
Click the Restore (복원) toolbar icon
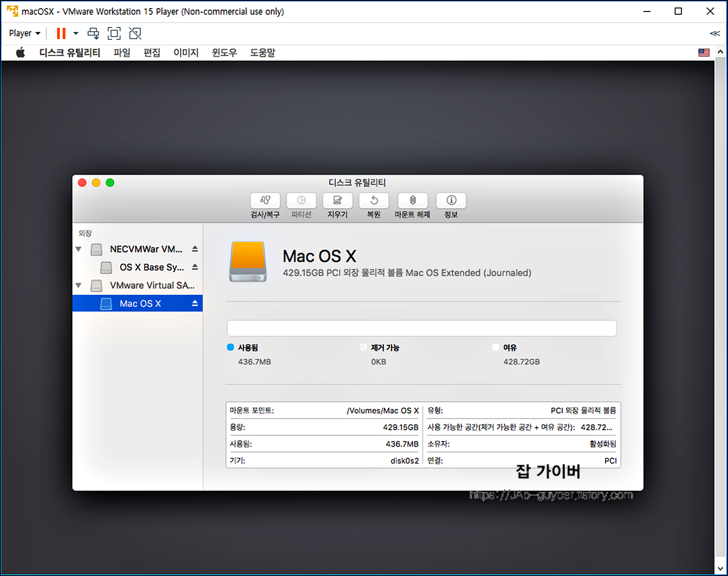[x=374, y=200]
